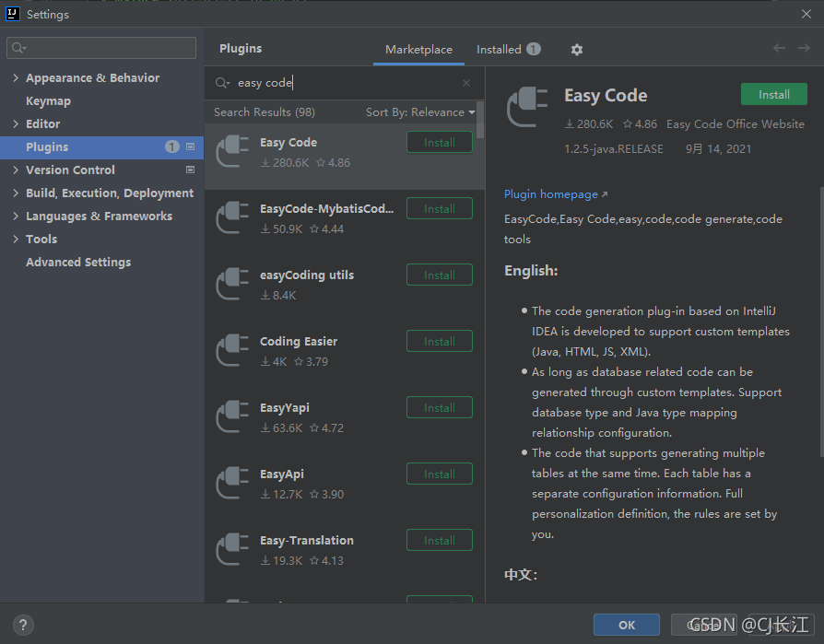Click the Easy Code plugin icon in list
This screenshot has width=824, height=644.
click(x=232, y=151)
